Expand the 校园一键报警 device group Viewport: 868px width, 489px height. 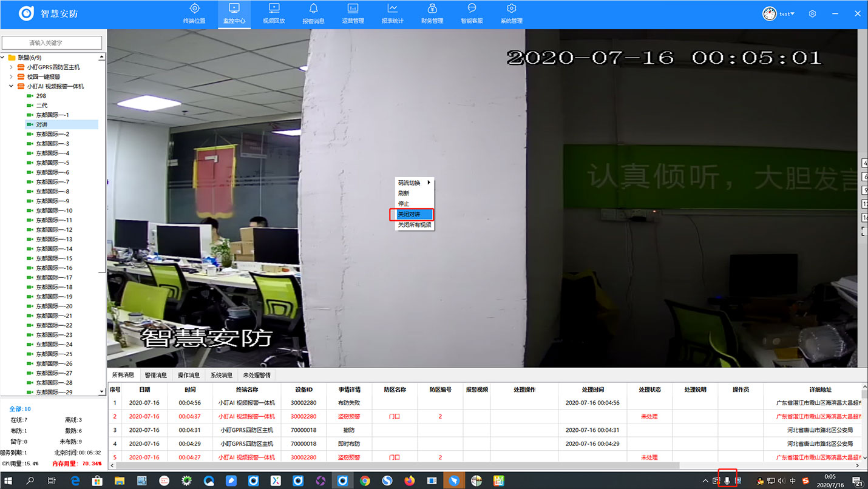pyautogui.click(x=11, y=77)
